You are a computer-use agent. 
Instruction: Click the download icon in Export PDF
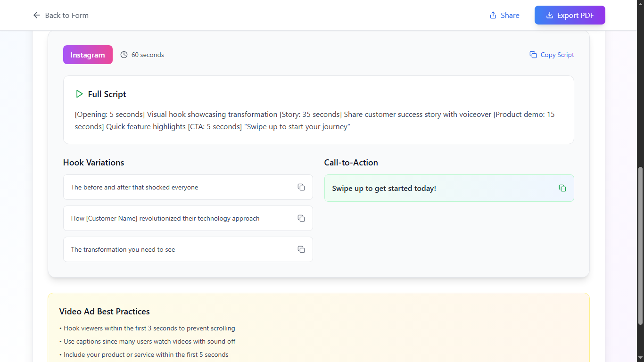tap(549, 16)
